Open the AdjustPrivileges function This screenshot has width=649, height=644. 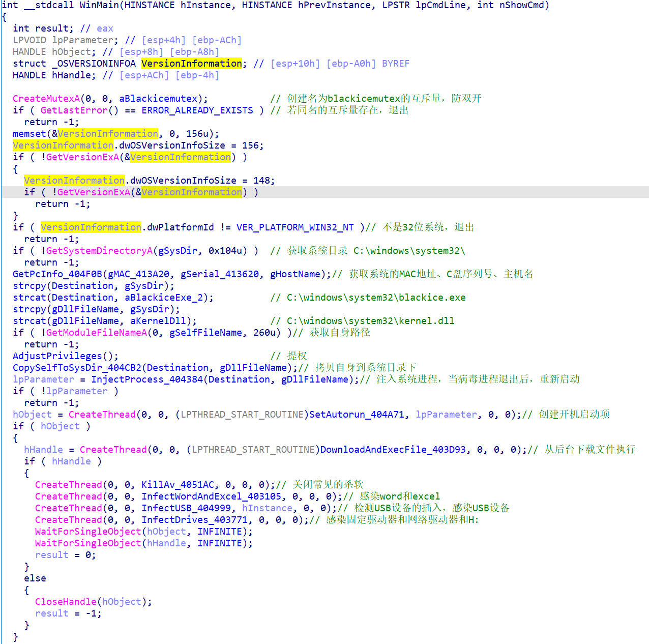[57, 356]
